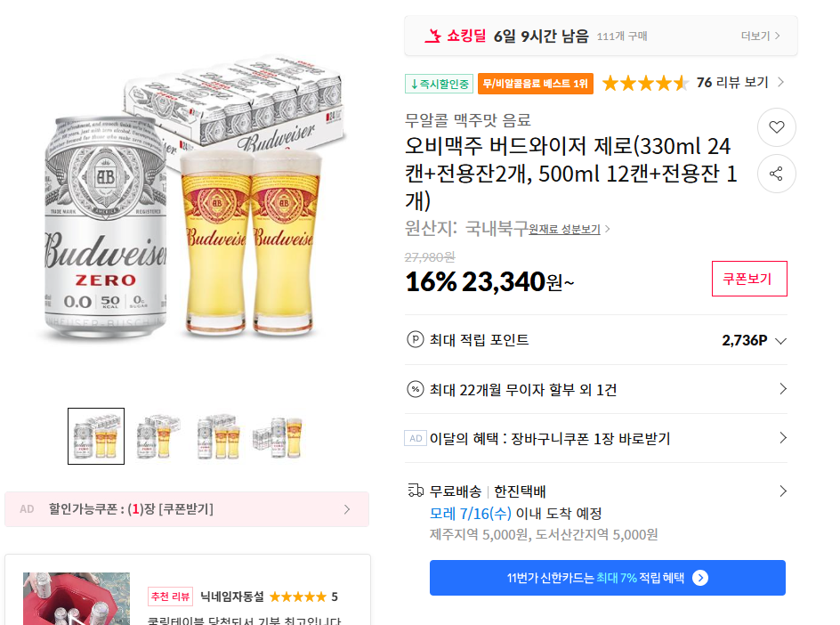Screen dimensions: 840x625
Task: Expand the 무이자 할부 chevron
Action: click(783, 389)
